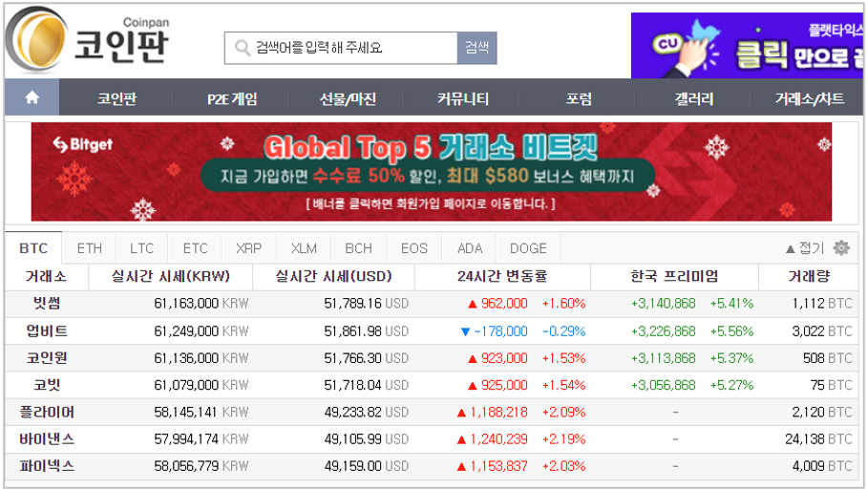The image size is (868, 490).
Task: Switch to the ADA tab
Action: point(470,248)
